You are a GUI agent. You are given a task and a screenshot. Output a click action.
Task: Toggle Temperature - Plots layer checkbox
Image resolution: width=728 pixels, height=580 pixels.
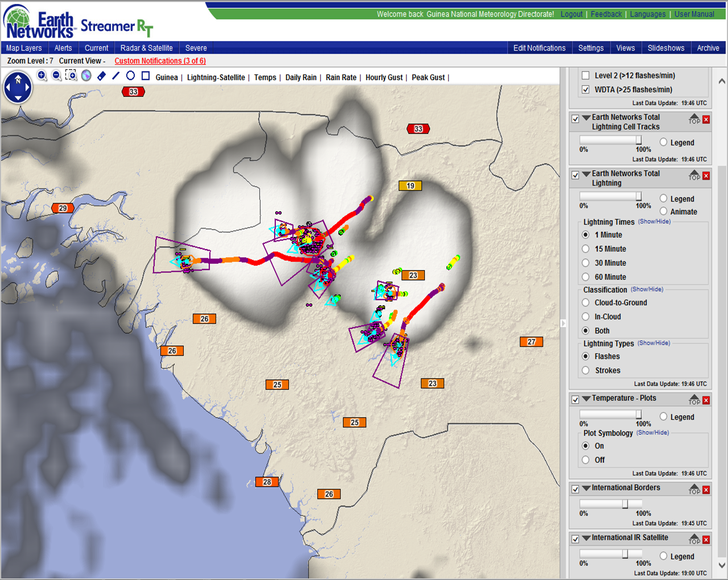[x=576, y=400]
